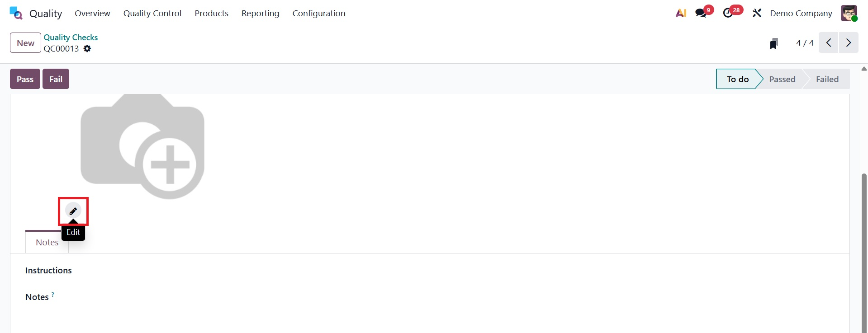Set status to Passed in statusbar
The height and width of the screenshot is (333, 868).
[782, 80]
